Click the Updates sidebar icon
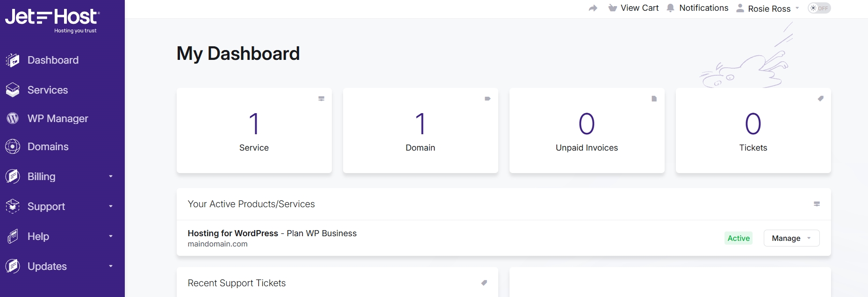Image resolution: width=868 pixels, height=297 pixels. pos(13,266)
